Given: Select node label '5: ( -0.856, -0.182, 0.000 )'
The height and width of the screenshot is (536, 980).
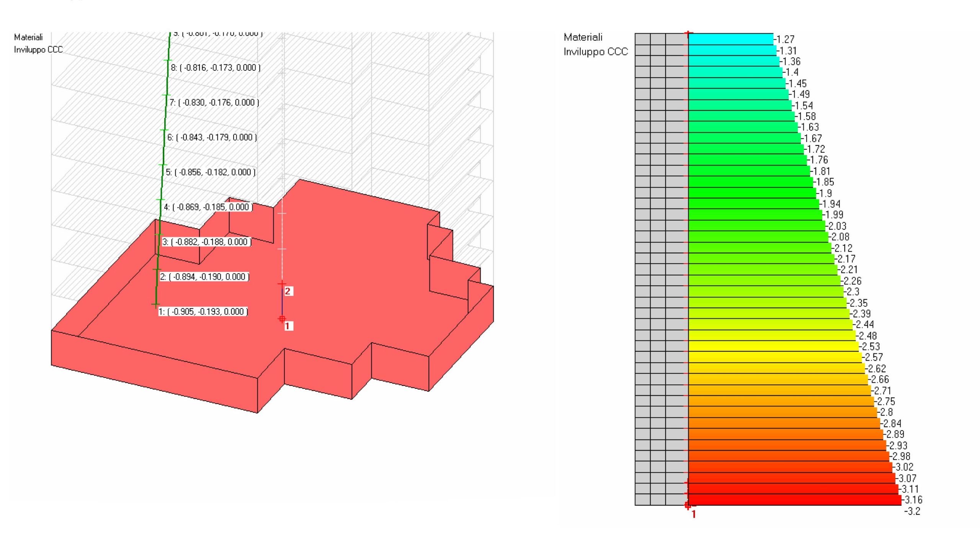Looking at the screenshot, I should pos(211,172).
